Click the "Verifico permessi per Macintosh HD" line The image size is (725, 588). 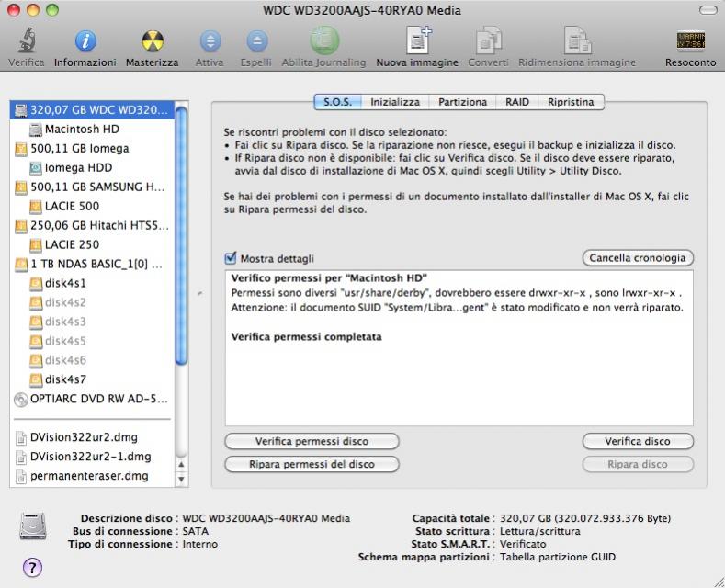coord(329,277)
